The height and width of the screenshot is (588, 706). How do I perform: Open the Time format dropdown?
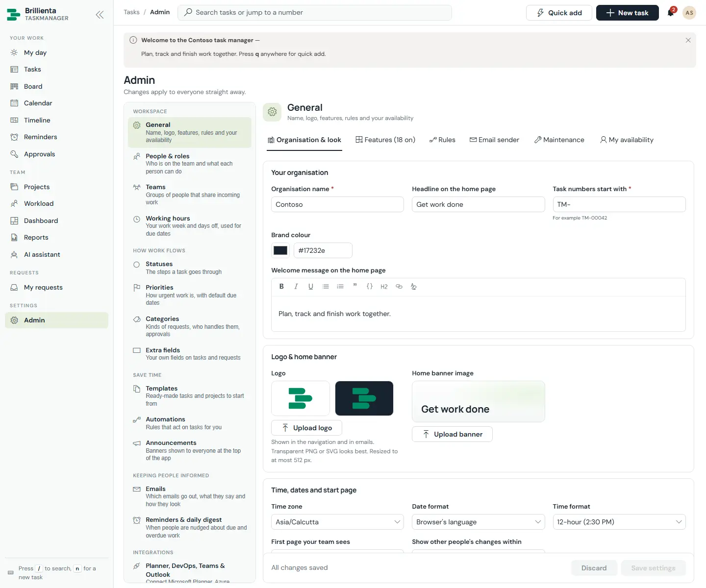click(x=619, y=522)
